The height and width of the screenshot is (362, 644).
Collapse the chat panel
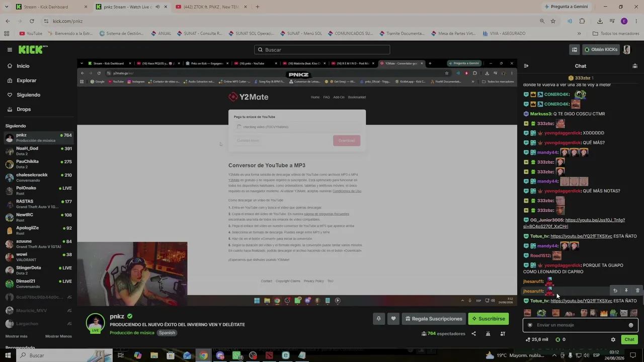tap(526, 66)
